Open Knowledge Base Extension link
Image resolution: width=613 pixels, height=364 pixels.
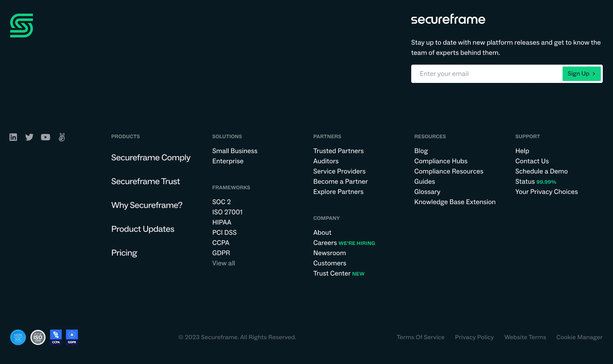click(x=455, y=202)
